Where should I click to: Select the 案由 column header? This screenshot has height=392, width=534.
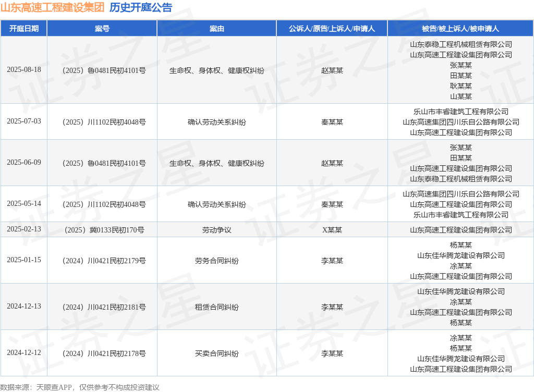click(x=216, y=29)
